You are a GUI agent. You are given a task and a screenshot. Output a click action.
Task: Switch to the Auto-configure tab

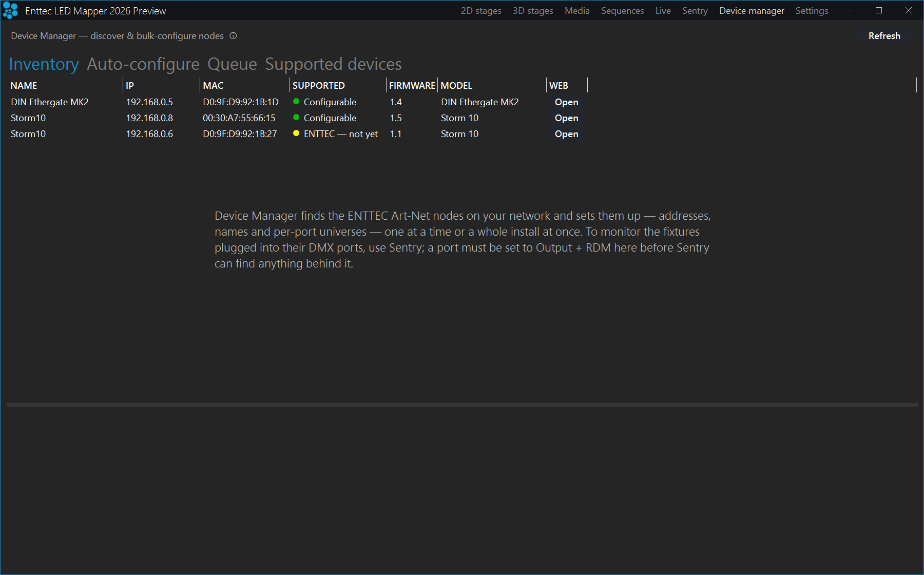[143, 64]
